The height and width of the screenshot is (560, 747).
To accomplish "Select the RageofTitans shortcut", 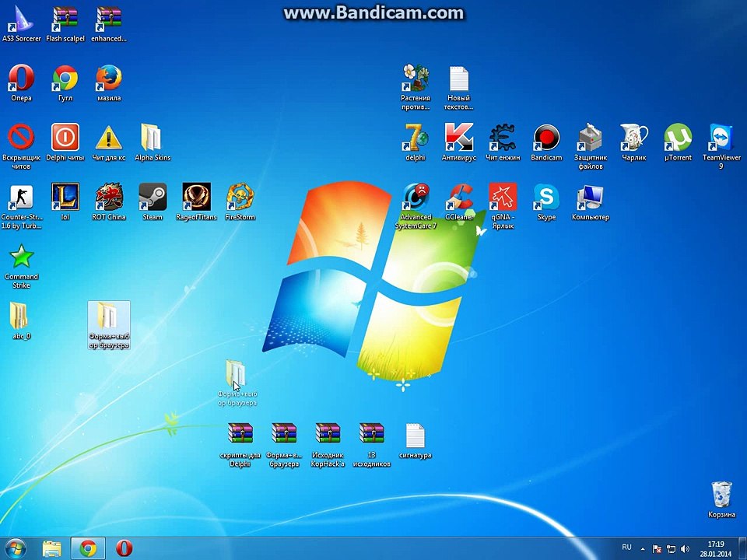I will coord(196,201).
